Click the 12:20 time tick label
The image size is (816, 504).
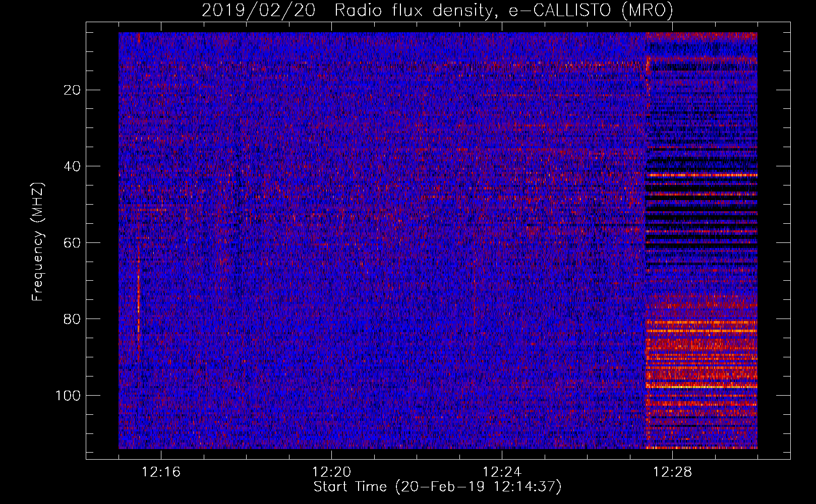tap(331, 472)
